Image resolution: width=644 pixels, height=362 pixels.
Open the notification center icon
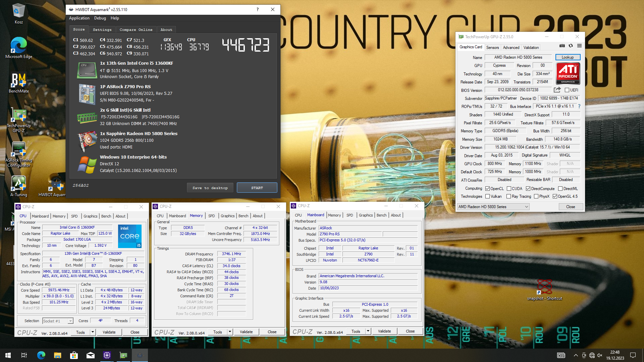(x=633, y=355)
